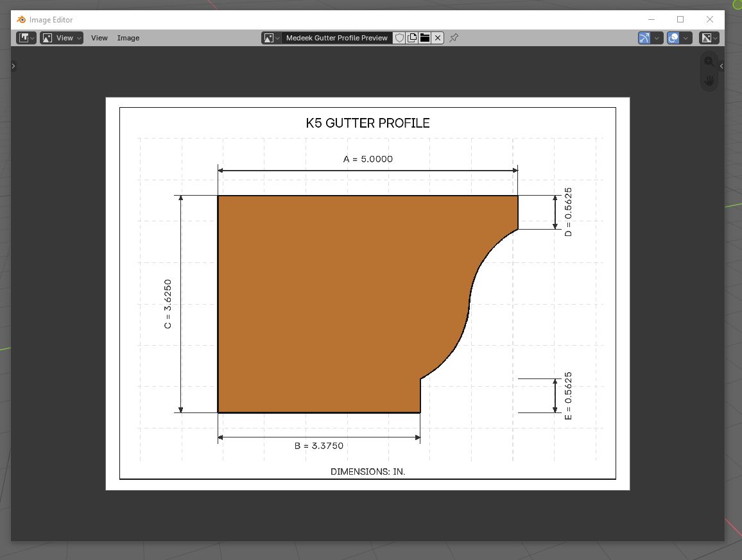Screen dimensions: 742x560
Task: Open the View mode dropdown
Action: 62,38
